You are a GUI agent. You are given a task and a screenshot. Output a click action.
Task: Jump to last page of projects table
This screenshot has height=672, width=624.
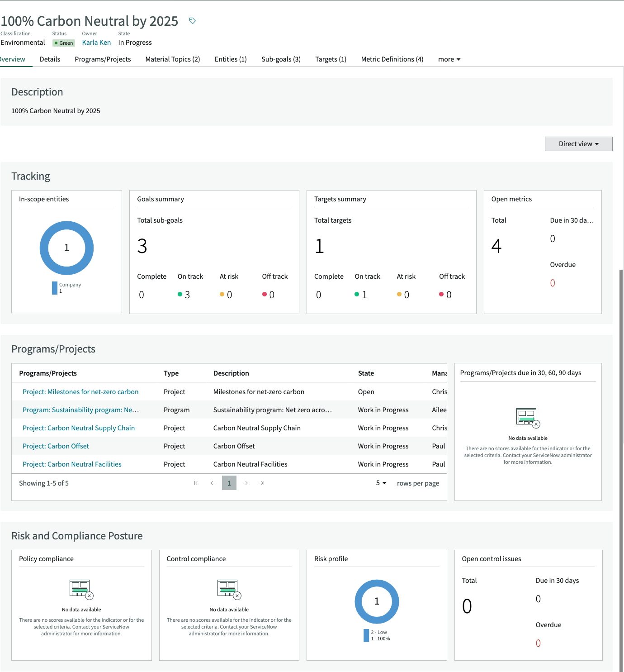262,483
